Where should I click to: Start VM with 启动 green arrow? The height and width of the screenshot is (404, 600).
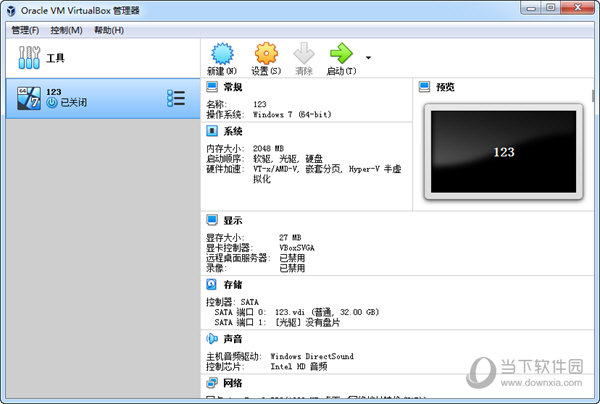(341, 54)
